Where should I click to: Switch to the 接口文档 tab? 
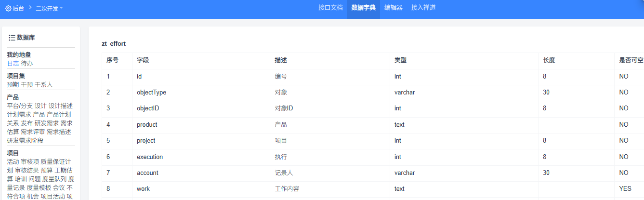click(330, 8)
